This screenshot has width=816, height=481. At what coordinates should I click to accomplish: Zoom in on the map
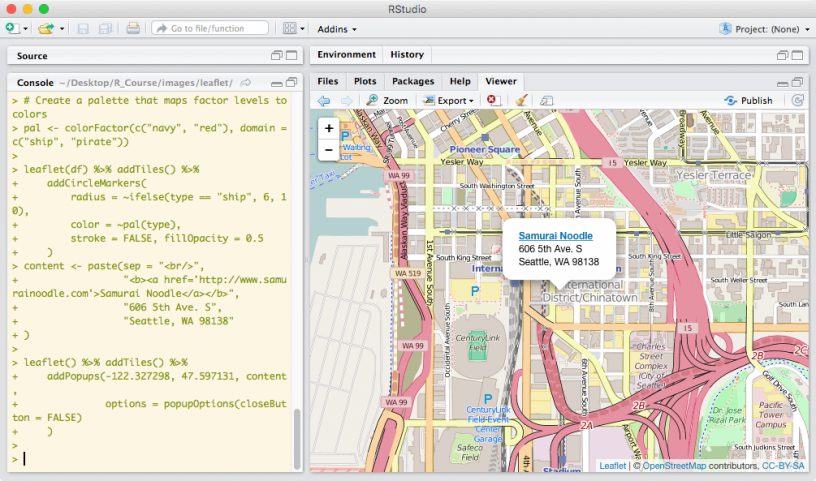point(329,129)
